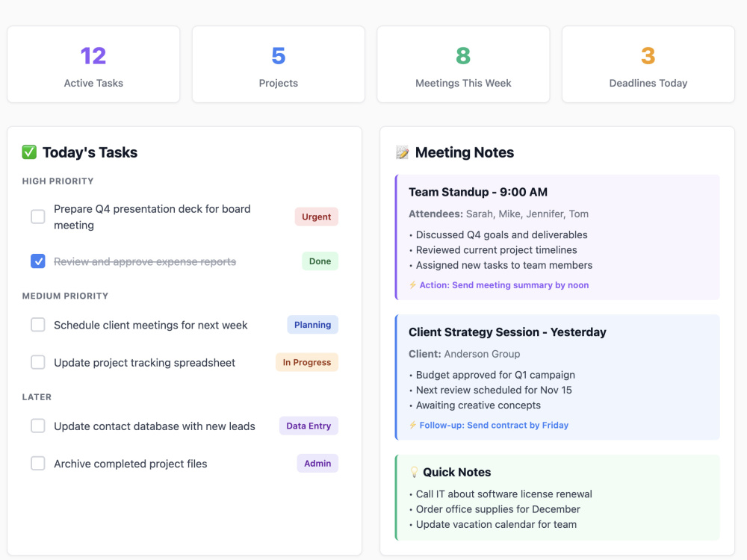The width and height of the screenshot is (747, 560).
Task: Click Discussed Q4 goals and deliverables
Action: 502,234
